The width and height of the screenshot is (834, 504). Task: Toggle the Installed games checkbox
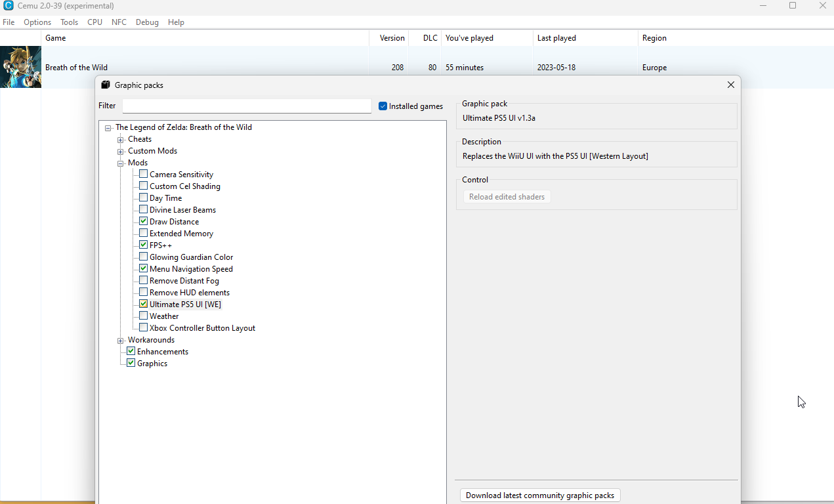pyautogui.click(x=383, y=106)
